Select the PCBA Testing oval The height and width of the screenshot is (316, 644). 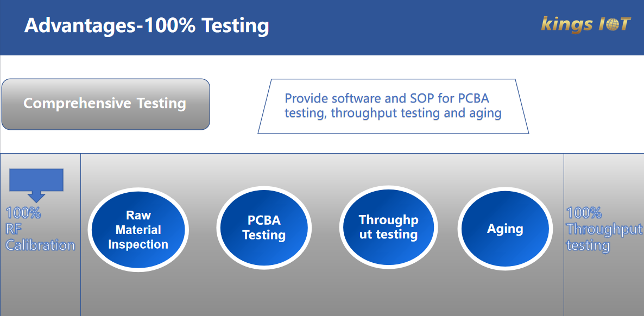tap(264, 227)
